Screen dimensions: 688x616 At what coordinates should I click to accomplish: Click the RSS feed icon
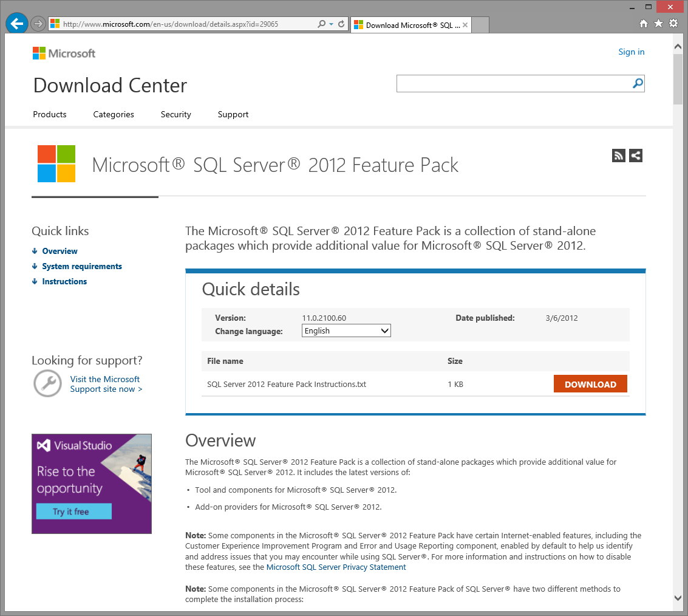(x=619, y=156)
